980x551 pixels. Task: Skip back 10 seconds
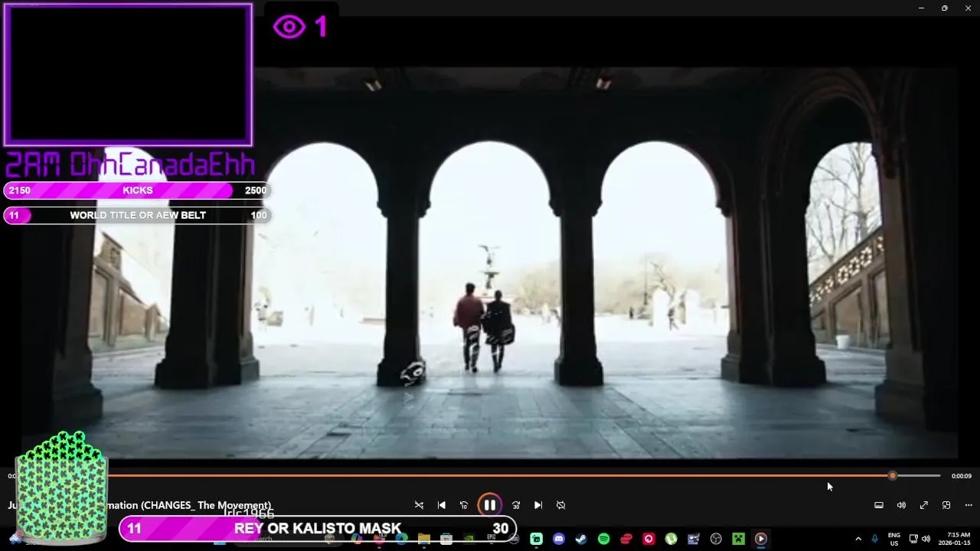[x=463, y=505]
